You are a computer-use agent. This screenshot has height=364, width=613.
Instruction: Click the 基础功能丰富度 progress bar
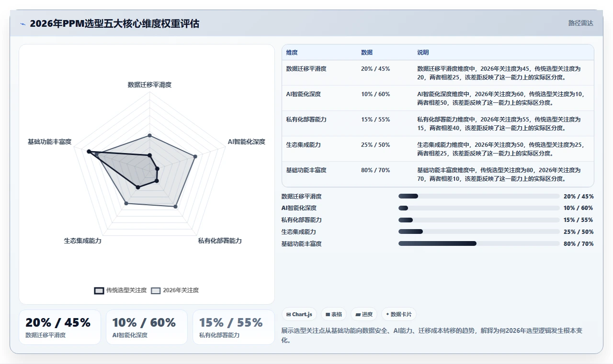479,243
